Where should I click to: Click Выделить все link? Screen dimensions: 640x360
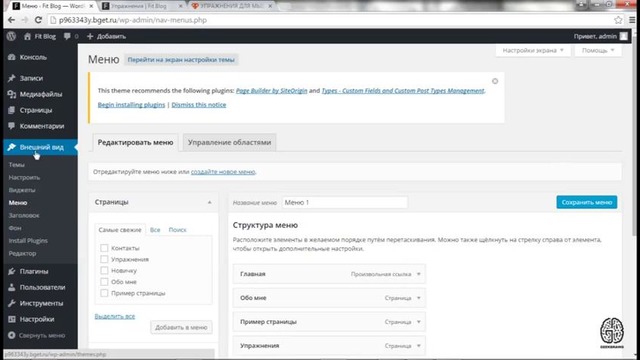point(115,316)
